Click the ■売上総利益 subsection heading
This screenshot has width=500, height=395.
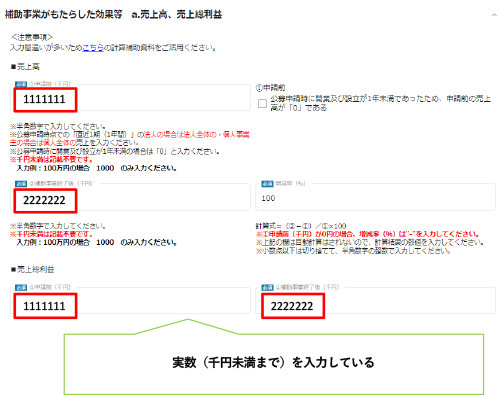[32, 269]
